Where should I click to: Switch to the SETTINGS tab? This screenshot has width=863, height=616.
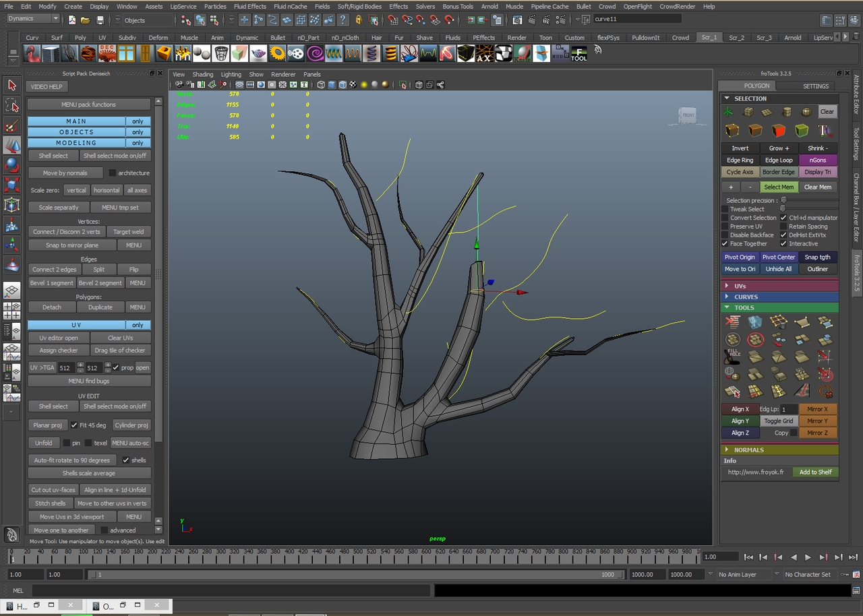pos(815,86)
